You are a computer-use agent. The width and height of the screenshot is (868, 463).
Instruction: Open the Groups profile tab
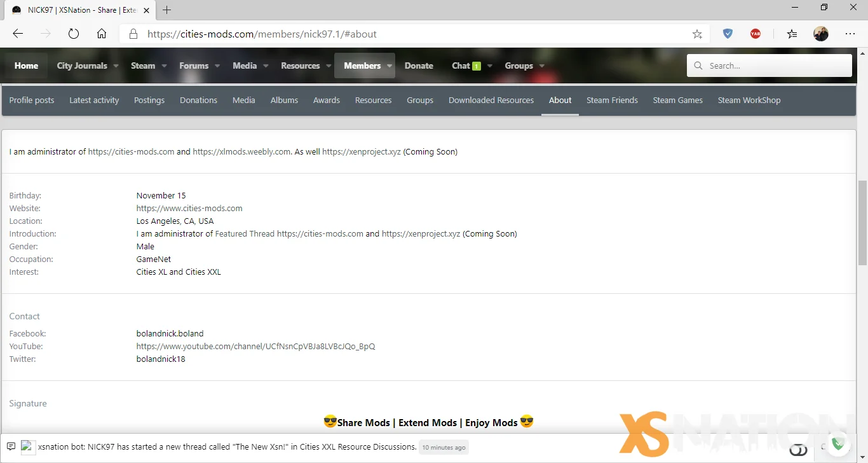(420, 100)
